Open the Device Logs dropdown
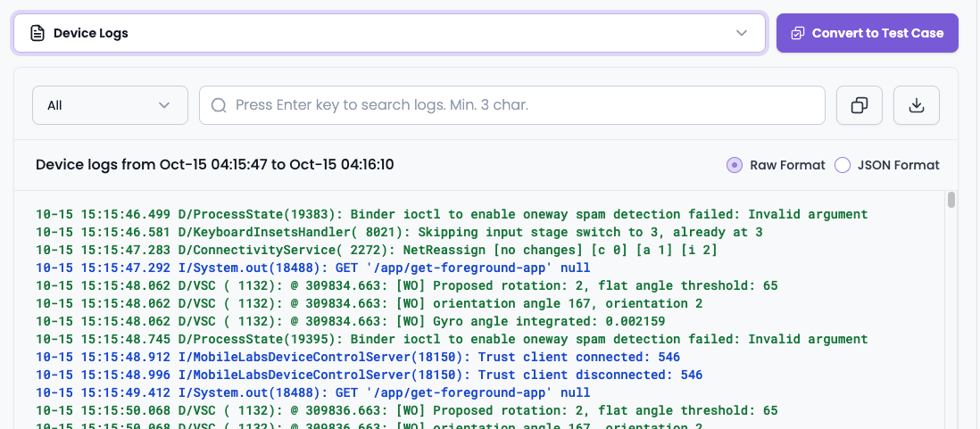This screenshot has height=429, width=980. click(x=389, y=33)
